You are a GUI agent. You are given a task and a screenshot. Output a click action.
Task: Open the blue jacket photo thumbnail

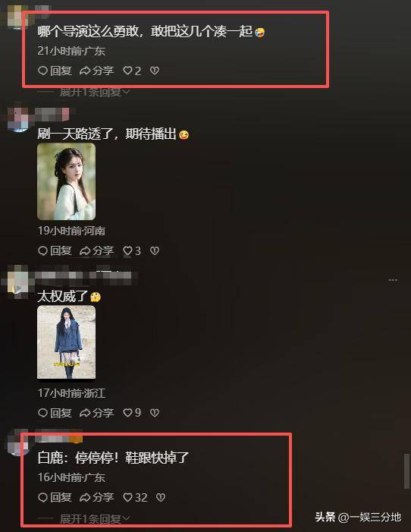click(x=67, y=342)
